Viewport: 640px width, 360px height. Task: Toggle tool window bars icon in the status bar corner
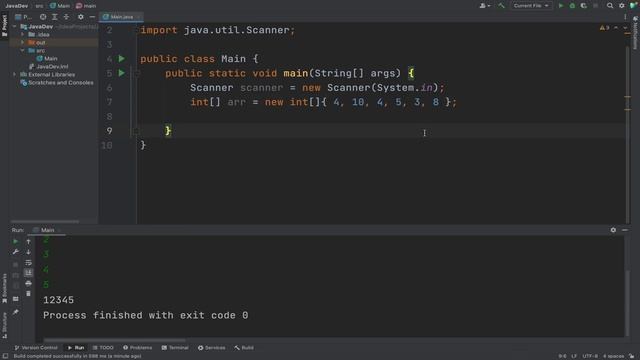[5, 356]
